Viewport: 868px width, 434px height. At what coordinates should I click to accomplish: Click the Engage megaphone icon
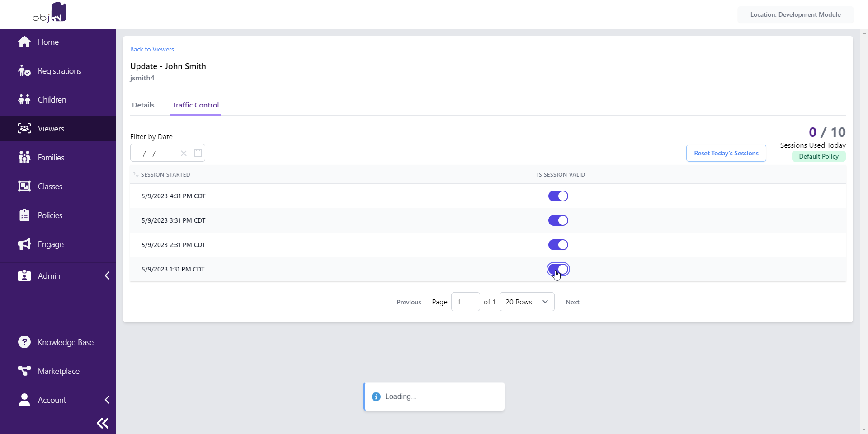(x=24, y=244)
